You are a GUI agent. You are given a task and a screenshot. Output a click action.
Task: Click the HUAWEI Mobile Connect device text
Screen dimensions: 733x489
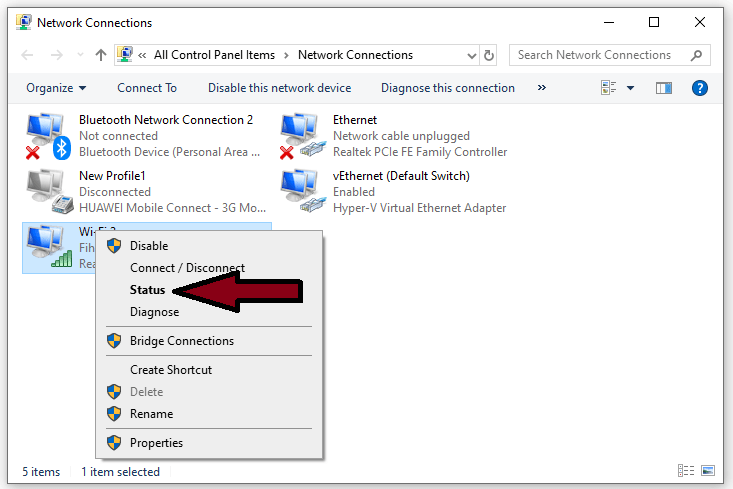pos(172,208)
